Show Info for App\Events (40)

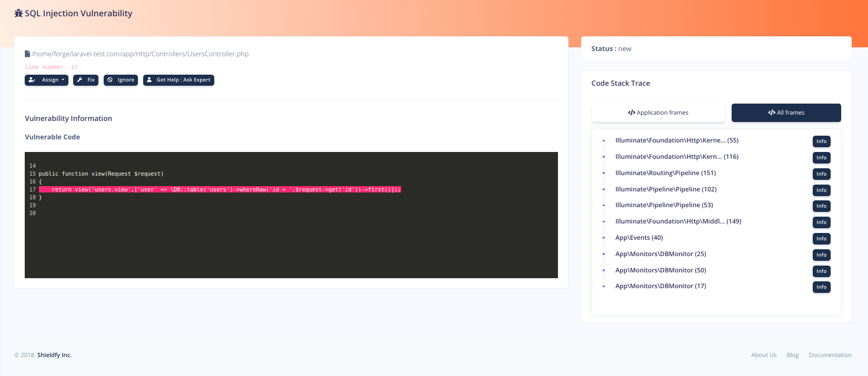pyautogui.click(x=821, y=239)
